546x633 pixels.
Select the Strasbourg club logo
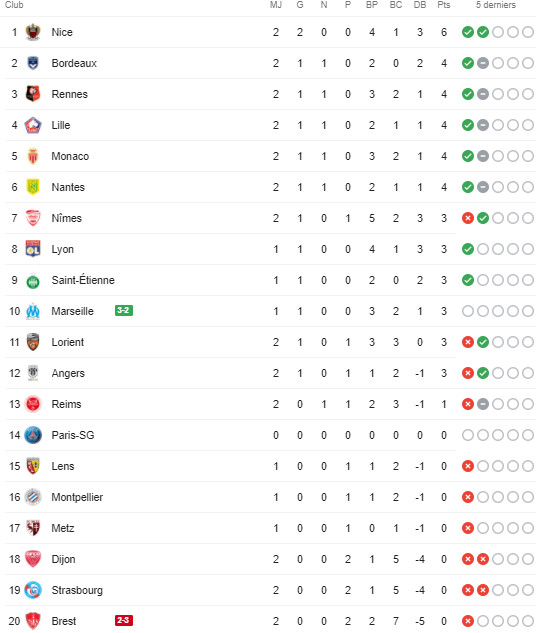[x=33, y=590]
